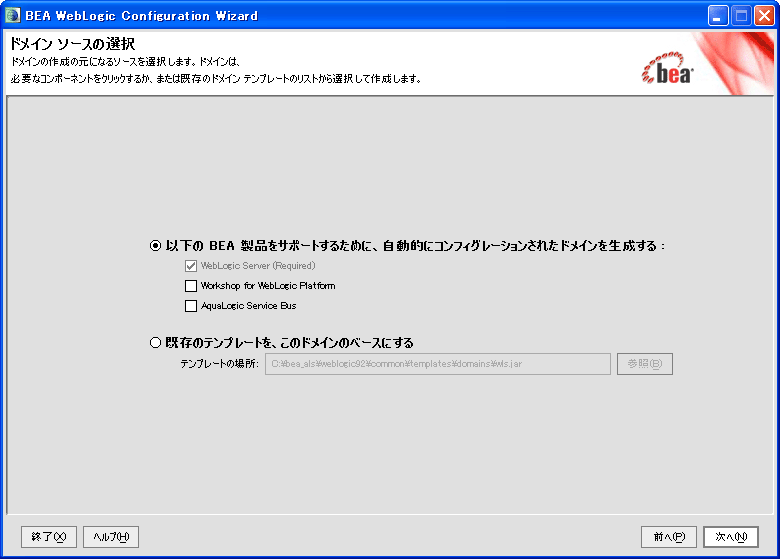Click the 終了(X) exit button
The image size is (780, 559).
click(x=49, y=537)
